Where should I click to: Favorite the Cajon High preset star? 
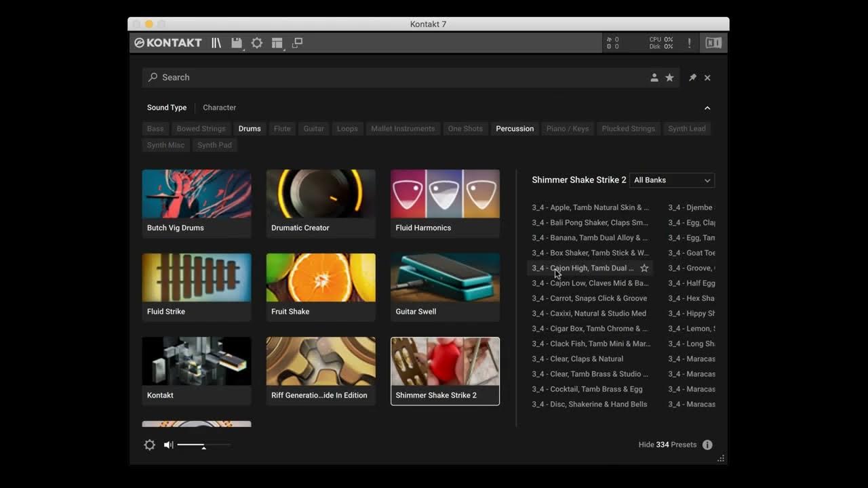click(x=644, y=268)
